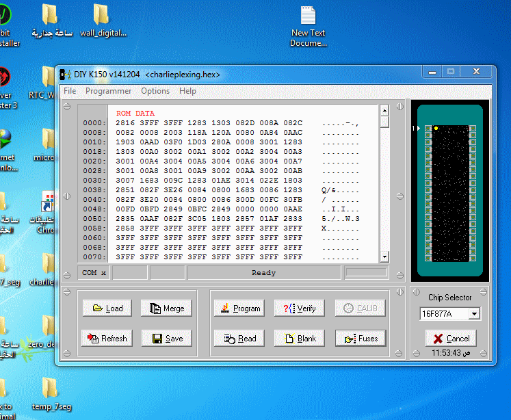The image size is (511, 420).
Task: Open the Programmer menu
Action: pyautogui.click(x=108, y=91)
